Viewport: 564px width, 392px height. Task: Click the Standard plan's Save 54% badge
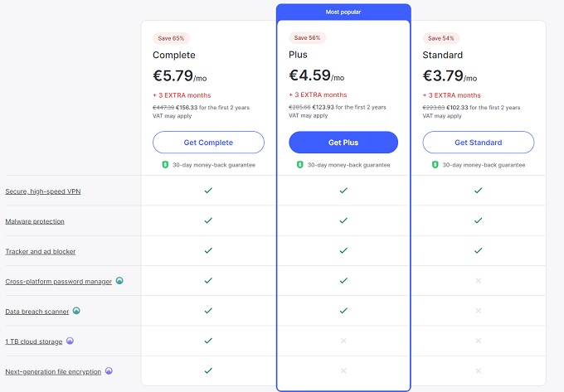coord(440,38)
